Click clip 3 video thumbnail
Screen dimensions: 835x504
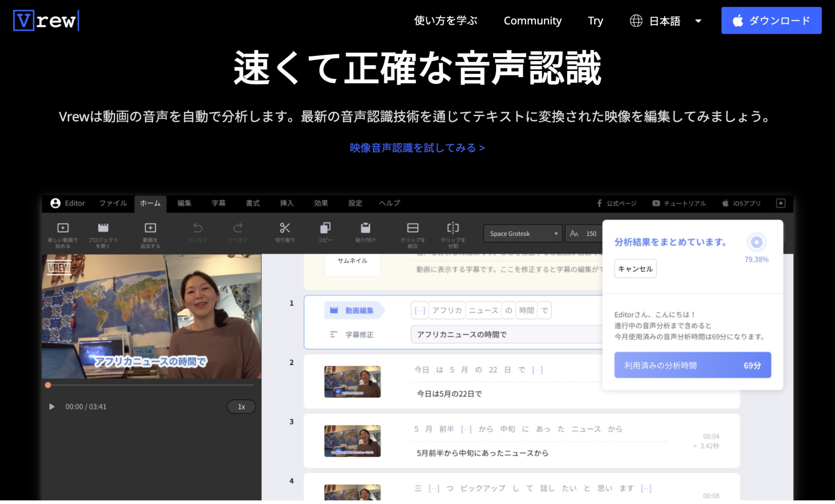pyautogui.click(x=352, y=441)
